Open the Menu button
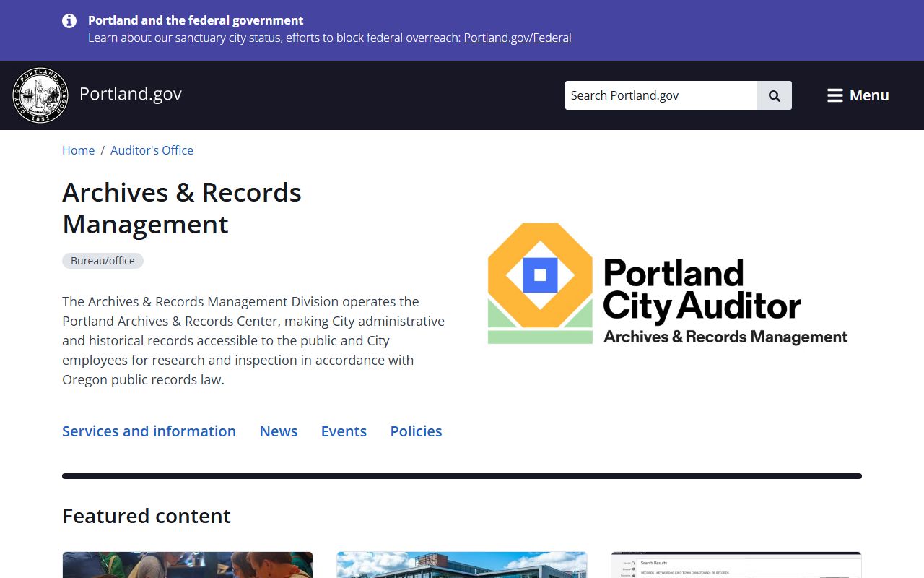 858,95
